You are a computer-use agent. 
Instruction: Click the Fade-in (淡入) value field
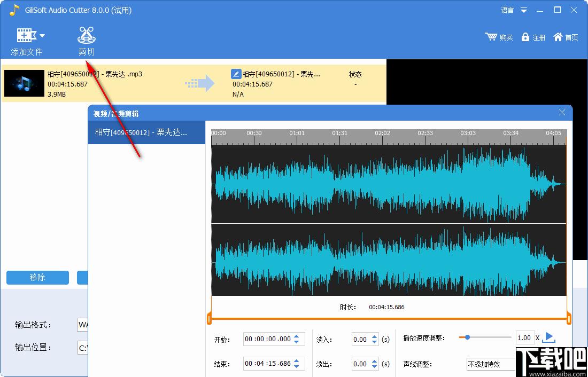361,339
